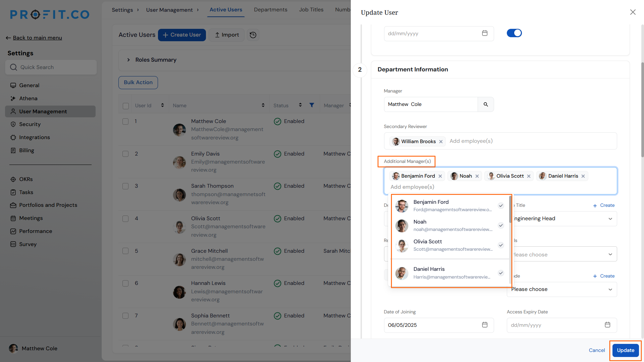Remove Benjamin Ford chip from Additional Managers
Image resolution: width=644 pixels, height=362 pixels.
(440, 176)
